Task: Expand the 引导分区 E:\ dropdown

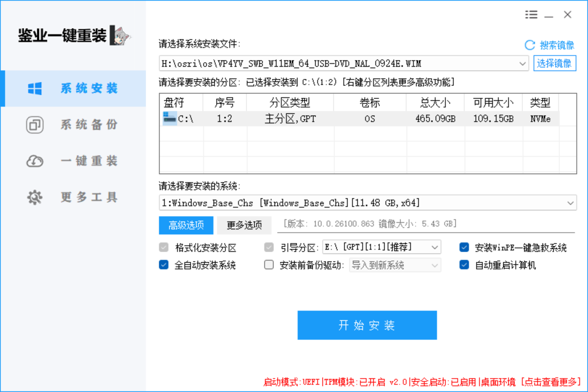Action: pyautogui.click(x=435, y=247)
